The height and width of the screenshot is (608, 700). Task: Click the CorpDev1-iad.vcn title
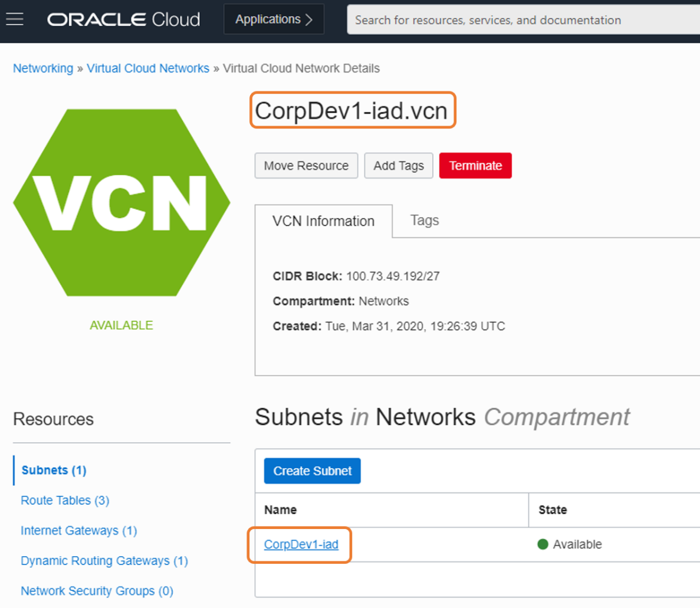(351, 110)
